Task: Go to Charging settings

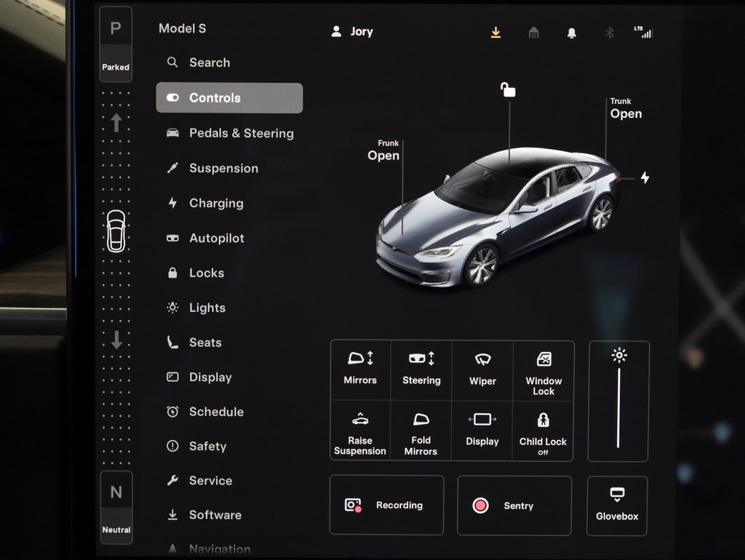Action: pos(204,204)
